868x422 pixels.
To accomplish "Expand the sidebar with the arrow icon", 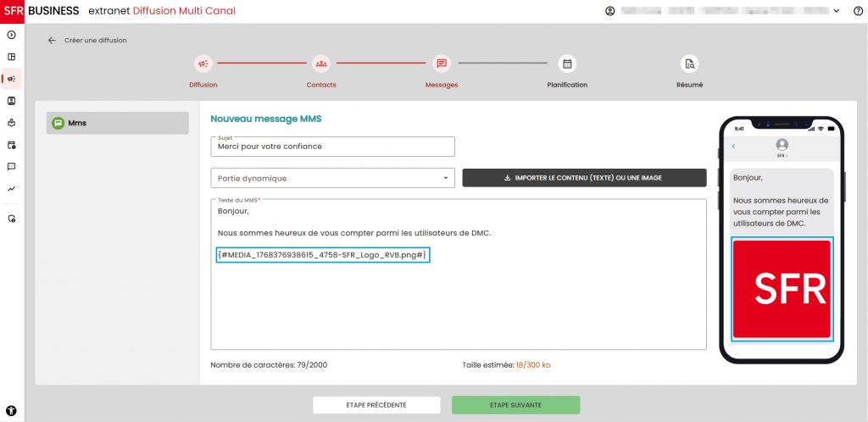I will coord(12,35).
